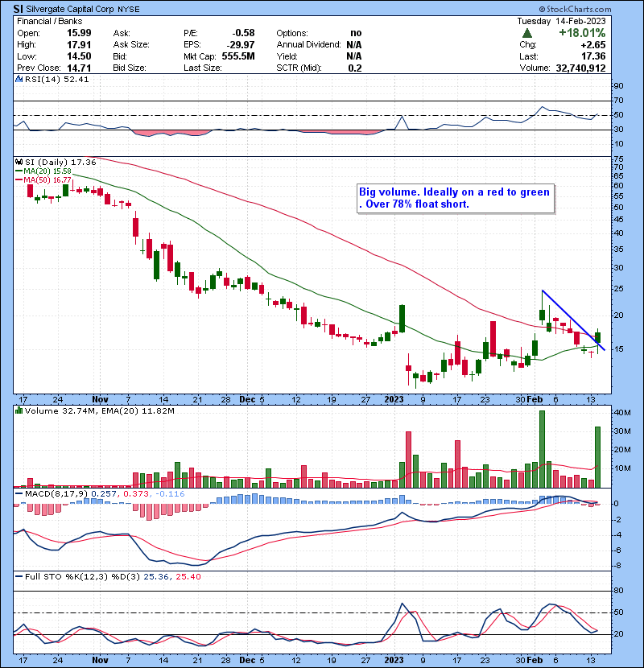Image resolution: width=644 pixels, height=668 pixels.
Task: Click the Prev Close value 14.71
Action: coord(79,68)
